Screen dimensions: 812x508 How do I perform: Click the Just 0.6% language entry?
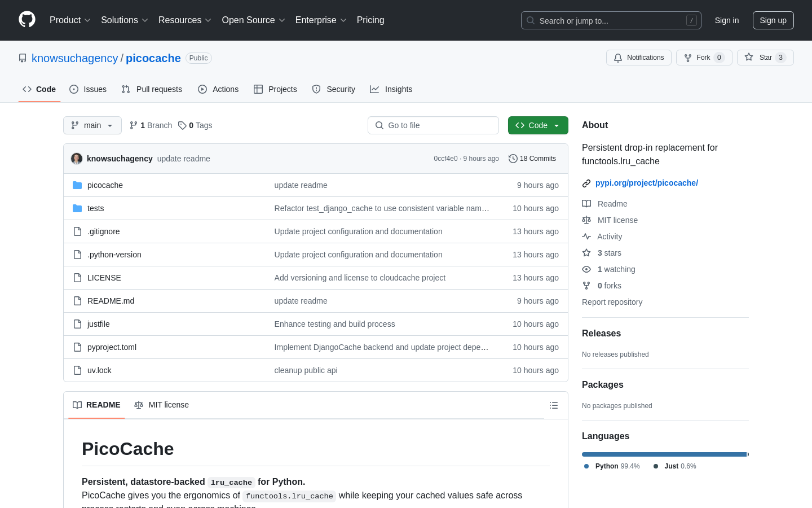pos(674,466)
